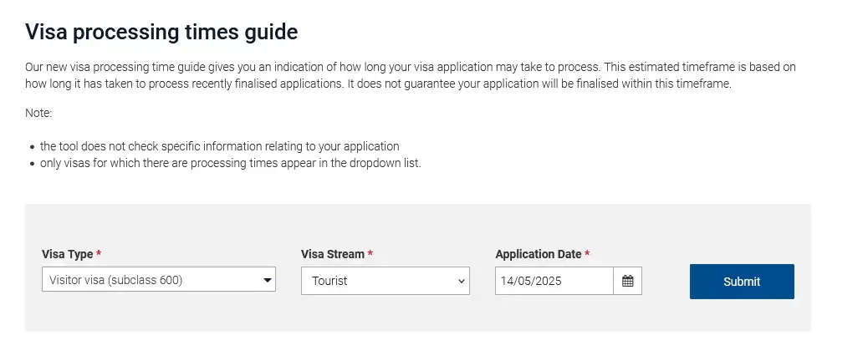Viewport: 868px width, 361px height.
Task: Click the 'Note:' text
Action: pos(38,114)
